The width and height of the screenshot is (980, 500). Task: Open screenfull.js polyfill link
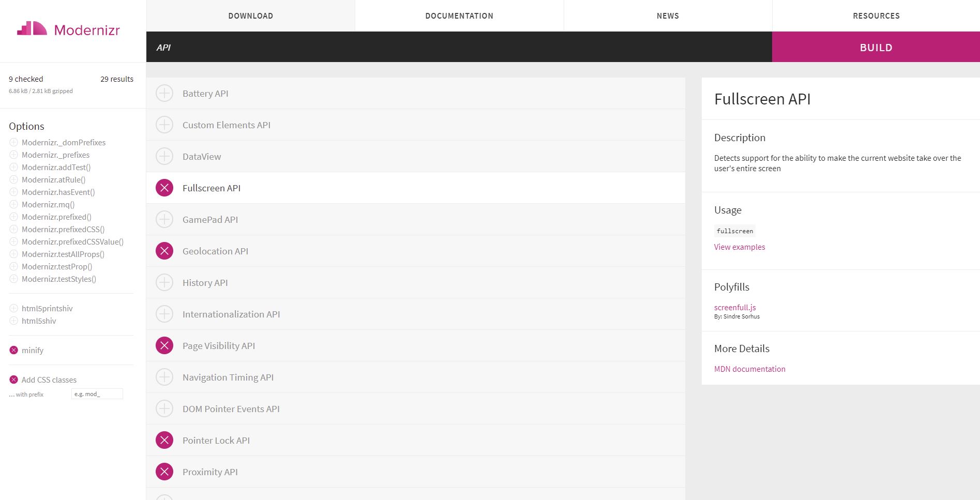pyautogui.click(x=735, y=307)
